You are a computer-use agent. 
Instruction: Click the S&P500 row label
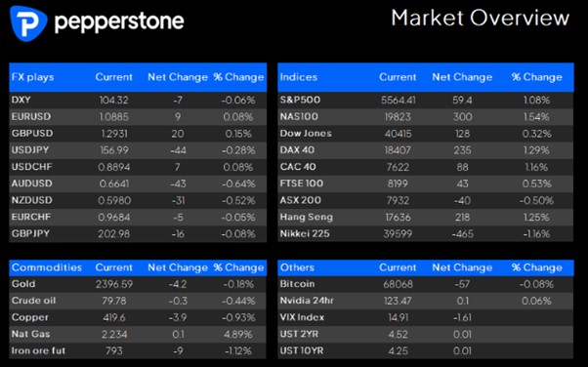pyautogui.click(x=300, y=100)
